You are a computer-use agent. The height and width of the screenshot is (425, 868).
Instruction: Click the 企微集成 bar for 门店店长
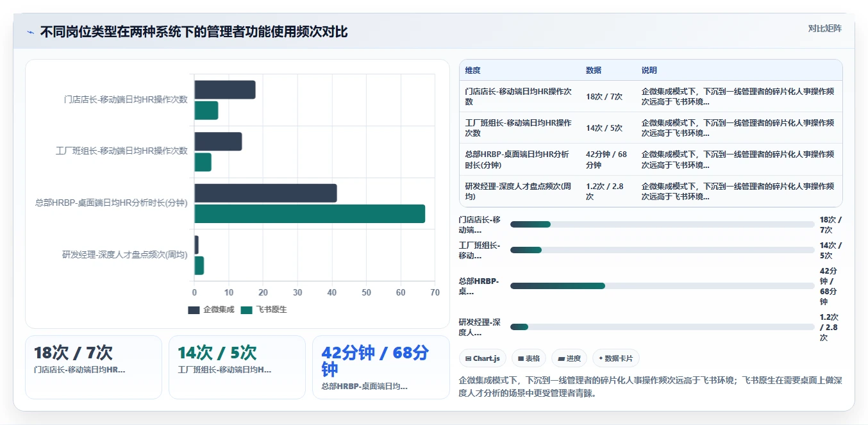(x=225, y=90)
